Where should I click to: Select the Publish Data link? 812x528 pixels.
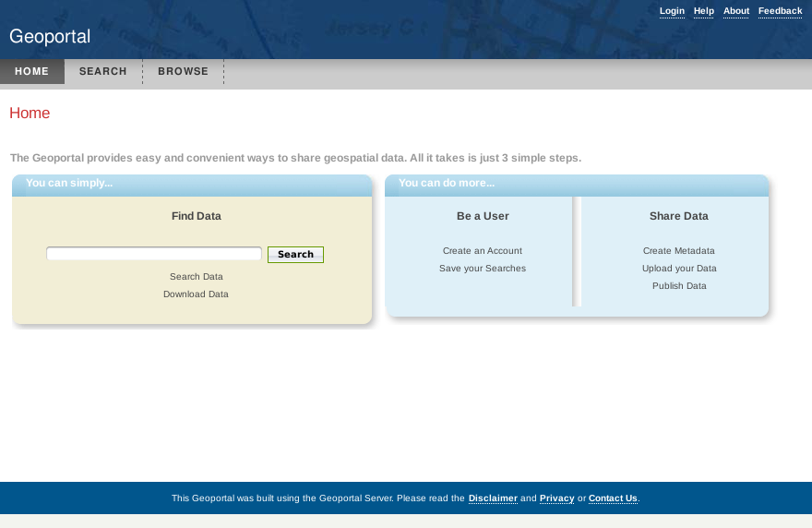(679, 286)
